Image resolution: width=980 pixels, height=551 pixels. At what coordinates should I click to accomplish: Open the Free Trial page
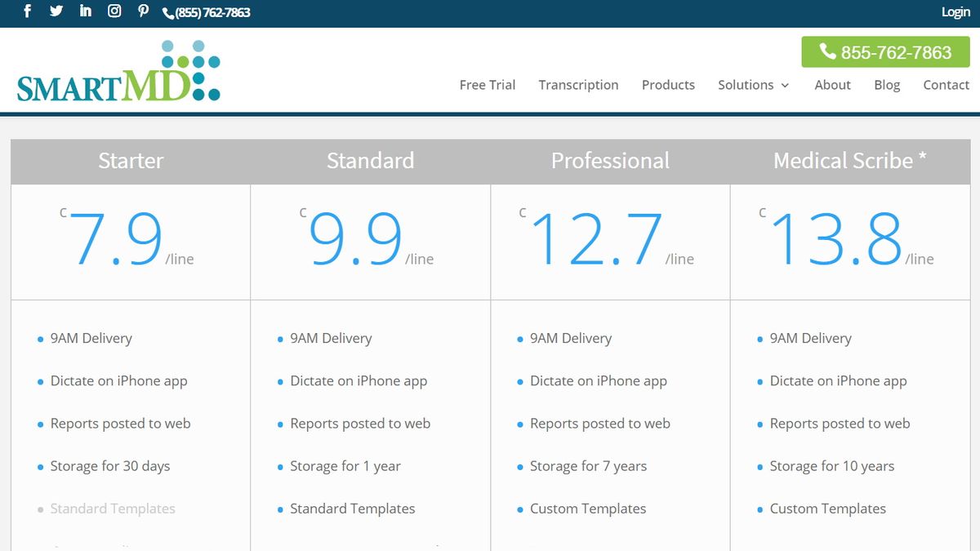488,85
